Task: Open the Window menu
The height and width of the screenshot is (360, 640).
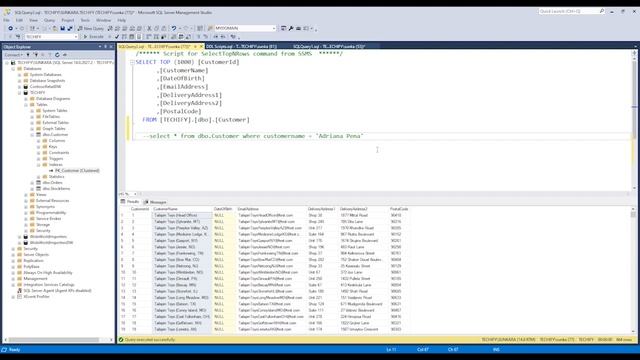Action: [103, 20]
